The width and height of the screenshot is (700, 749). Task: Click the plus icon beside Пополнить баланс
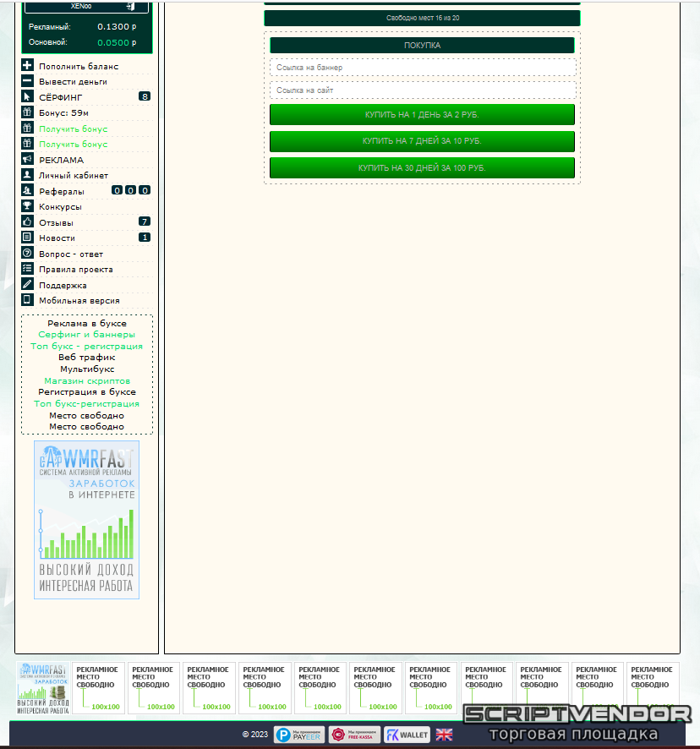click(27, 66)
